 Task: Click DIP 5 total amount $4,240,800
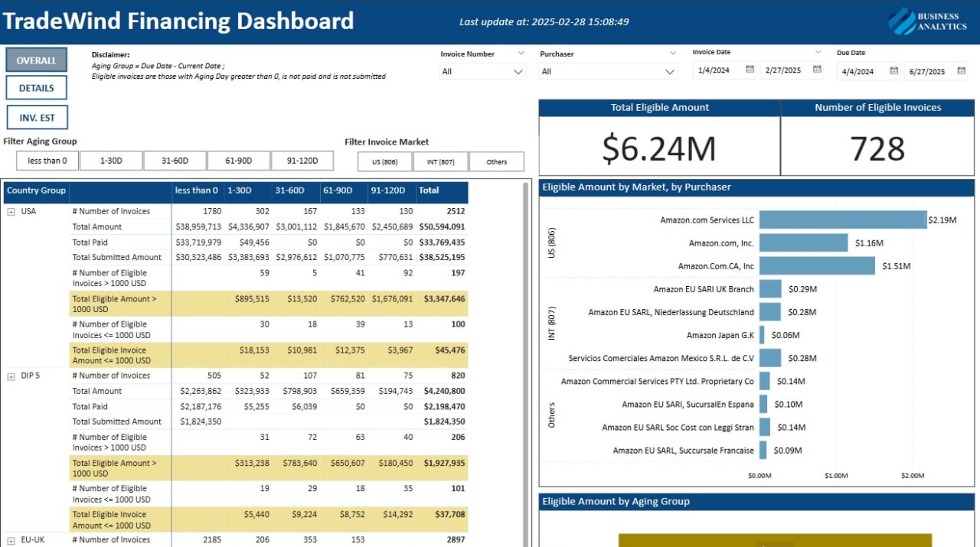click(444, 392)
